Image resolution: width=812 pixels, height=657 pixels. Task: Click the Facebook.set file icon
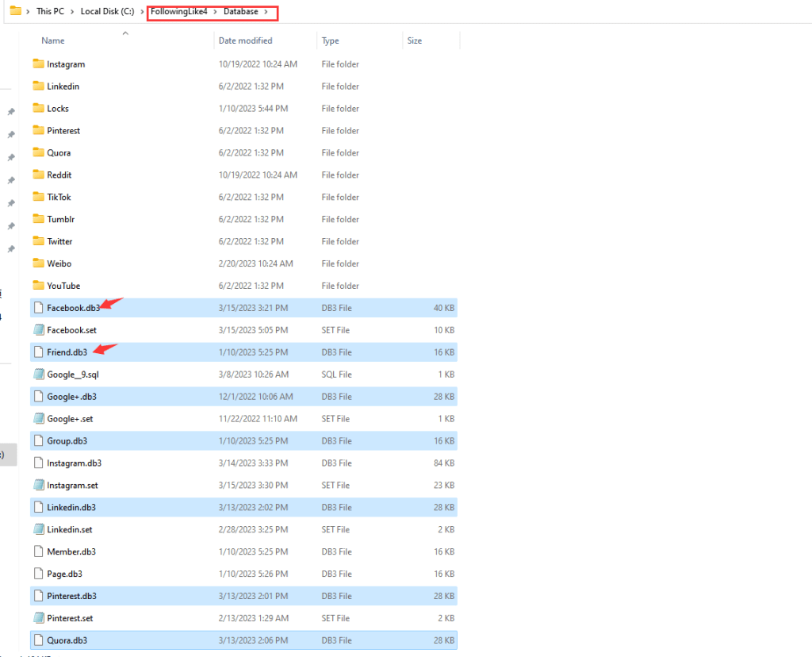click(x=38, y=330)
